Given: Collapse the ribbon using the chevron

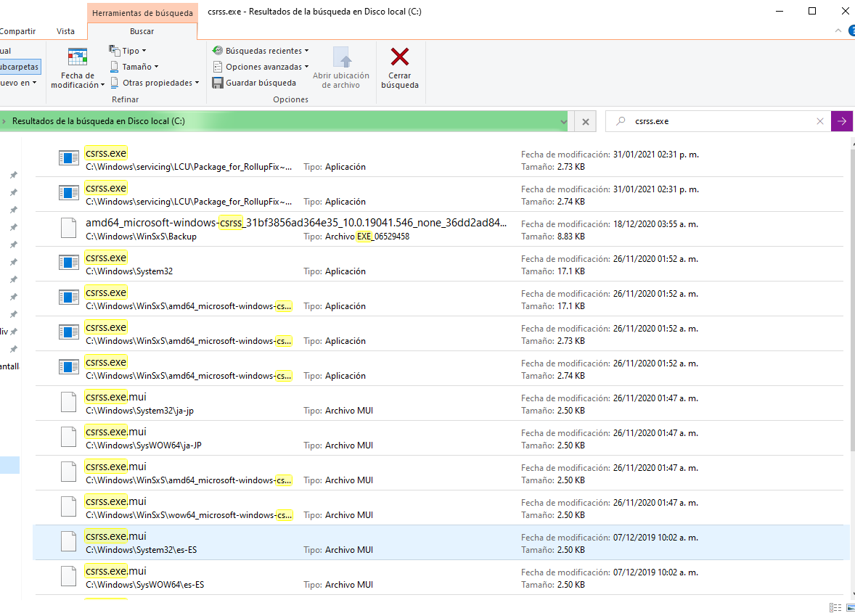Looking at the screenshot, I should [838, 31].
